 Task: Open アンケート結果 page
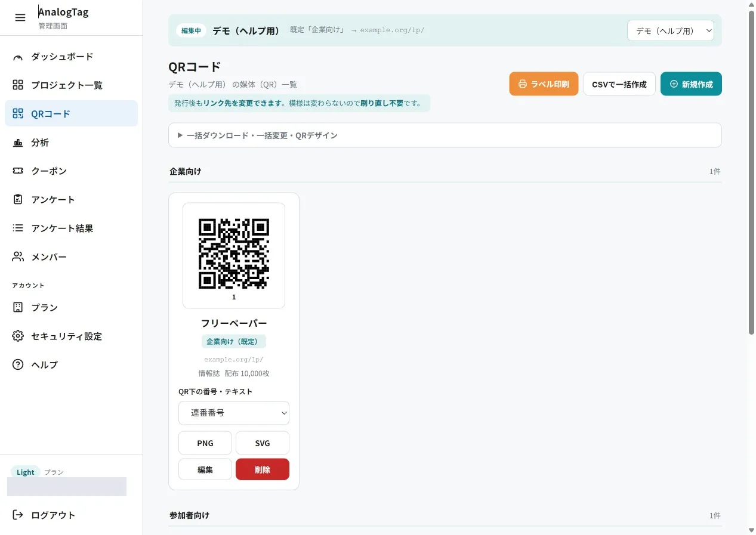71,228
